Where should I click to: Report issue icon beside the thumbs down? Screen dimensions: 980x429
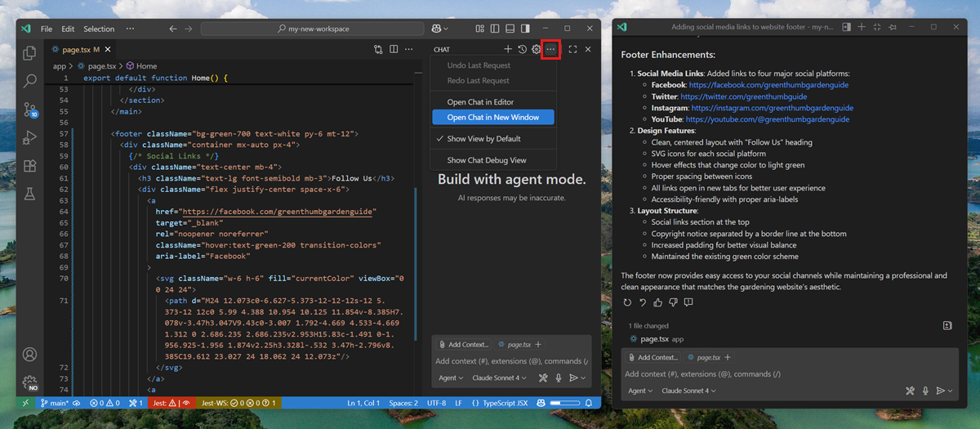[x=688, y=302]
